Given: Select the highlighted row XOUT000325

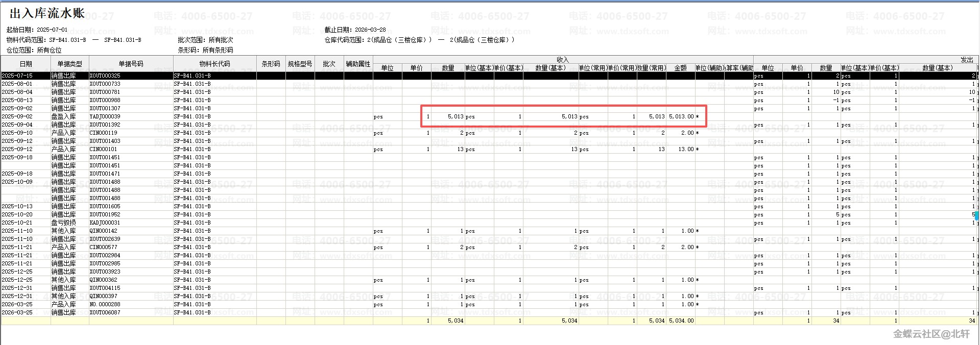Looking at the screenshot, I should click(105, 76).
